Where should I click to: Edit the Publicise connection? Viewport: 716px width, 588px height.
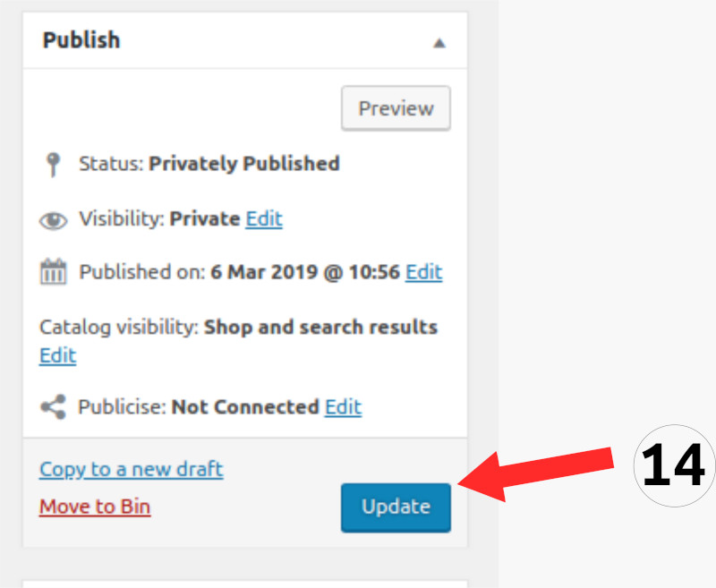point(343,407)
